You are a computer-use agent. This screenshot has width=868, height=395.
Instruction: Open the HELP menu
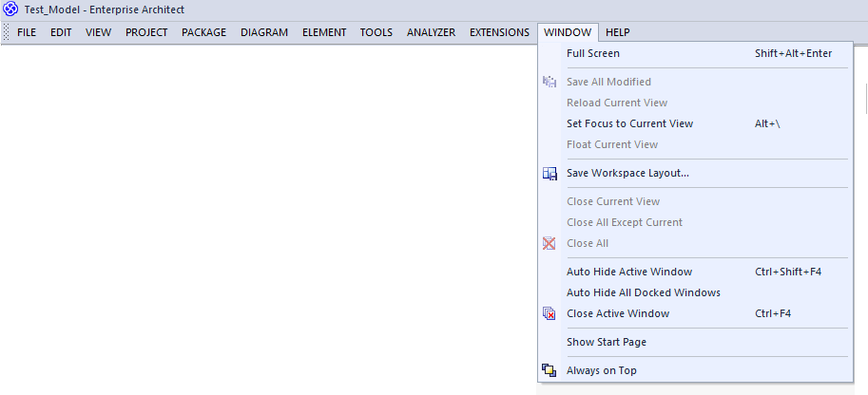point(617,32)
